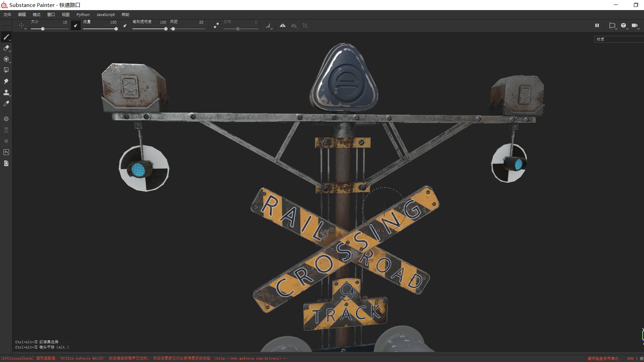Viewport: 644px width, 362px height.
Task: Expand the 3D/2D display cube dropdown
Action: (x=624, y=26)
